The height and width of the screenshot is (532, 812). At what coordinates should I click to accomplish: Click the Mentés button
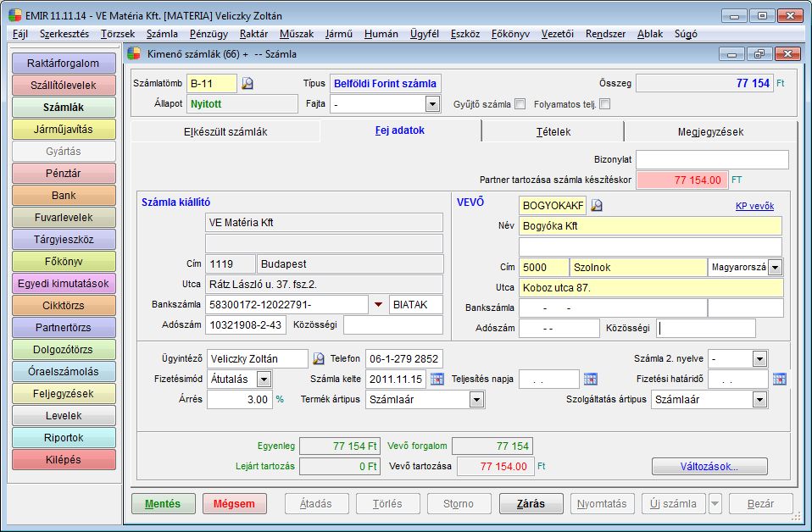pos(163,503)
